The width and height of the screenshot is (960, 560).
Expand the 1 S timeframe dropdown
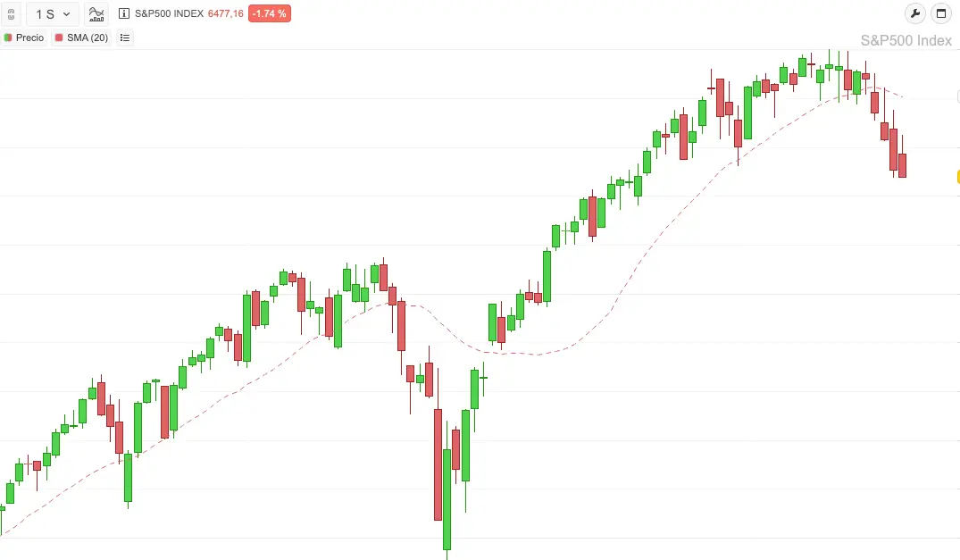click(52, 14)
